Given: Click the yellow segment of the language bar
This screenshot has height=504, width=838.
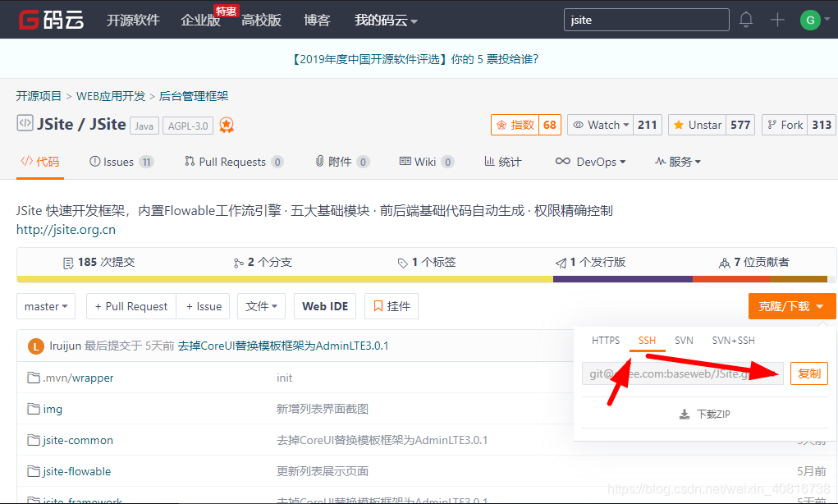Looking at the screenshot, I should point(285,279).
